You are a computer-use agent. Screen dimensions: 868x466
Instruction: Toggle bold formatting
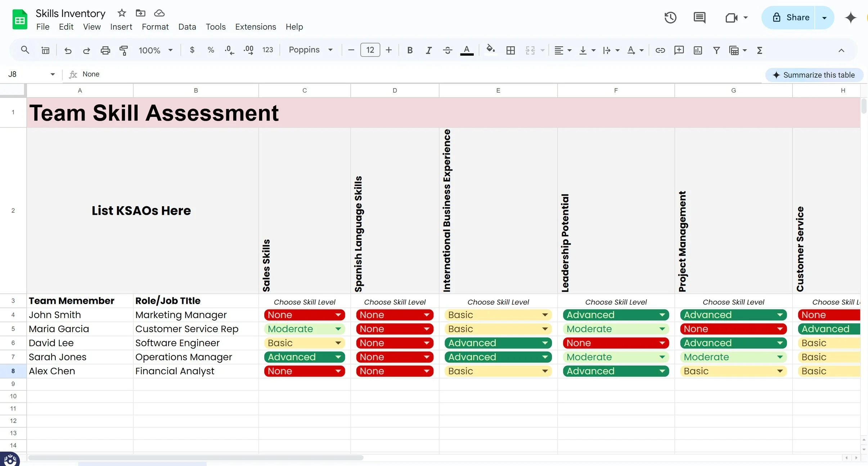click(x=410, y=50)
